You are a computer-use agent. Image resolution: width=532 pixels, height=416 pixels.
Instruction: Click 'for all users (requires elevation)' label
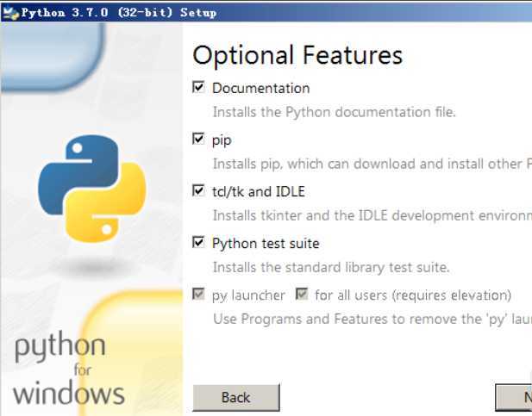click(413, 295)
